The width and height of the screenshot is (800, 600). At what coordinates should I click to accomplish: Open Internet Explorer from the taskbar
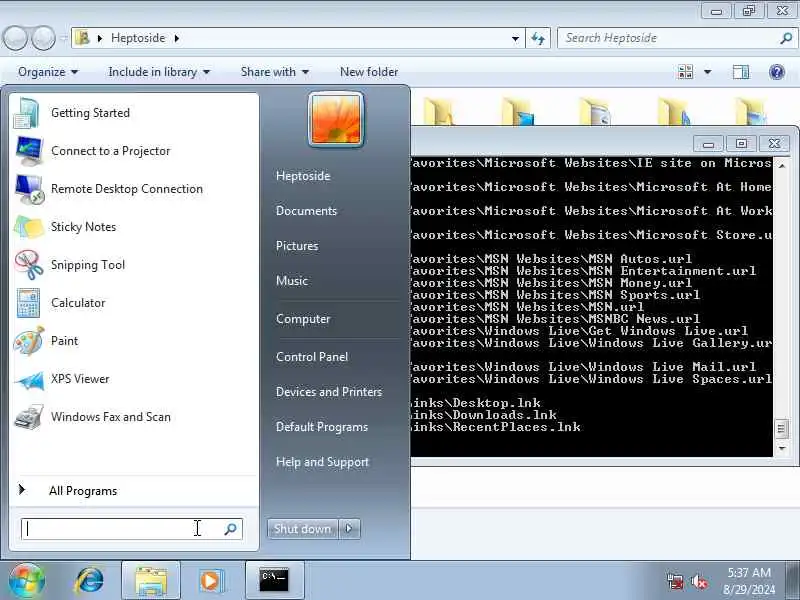pos(90,580)
